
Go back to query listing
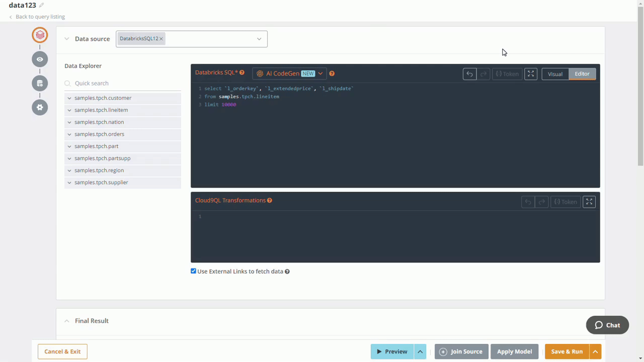40,17
